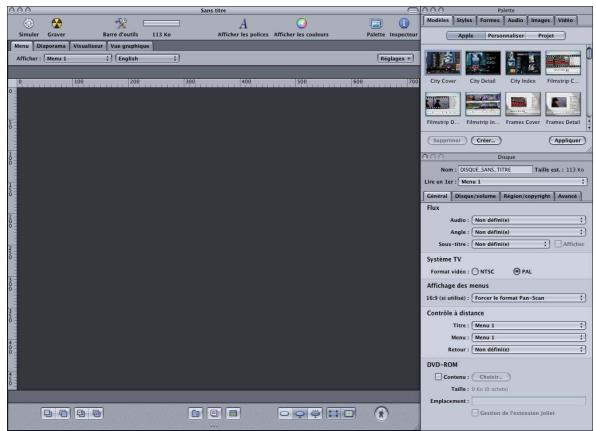The image size is (596, 431).
Task: Open the Disque/volume tab
Action: point(475,196)
